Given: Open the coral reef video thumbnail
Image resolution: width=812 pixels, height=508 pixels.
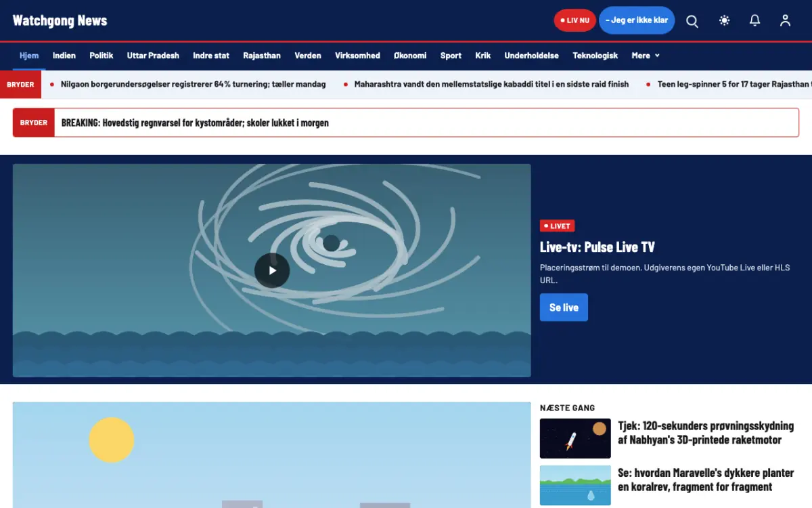Looking at the screenshot, I should pyautogui.click(x=575, y=486).
